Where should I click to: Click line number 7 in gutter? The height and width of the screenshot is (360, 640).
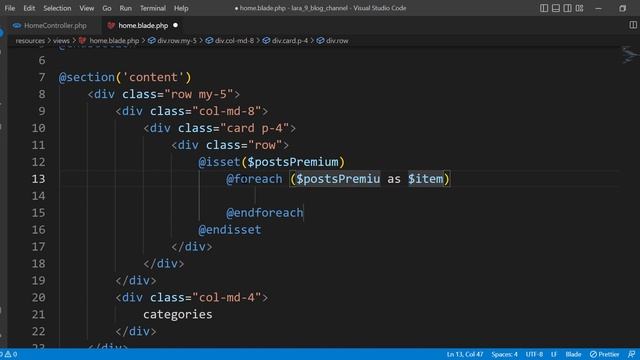pyautogui.click(x=42, y=77)
